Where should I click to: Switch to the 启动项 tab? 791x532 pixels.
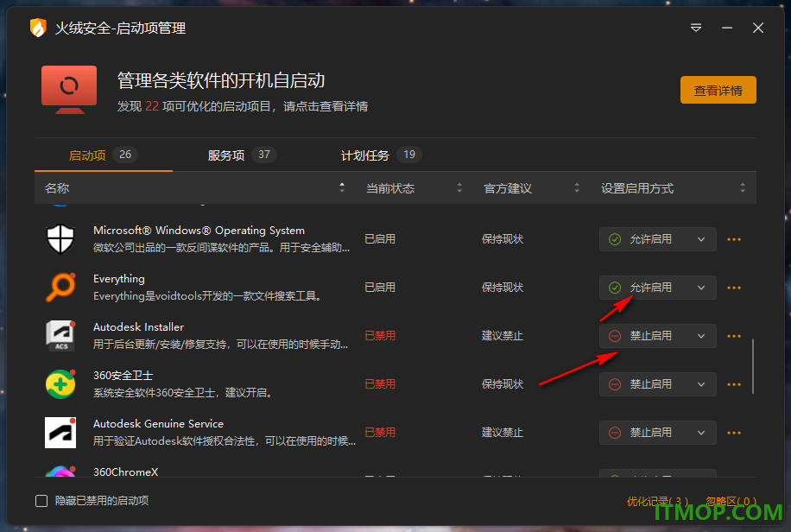pyautogui.click(x=103, y=155)
